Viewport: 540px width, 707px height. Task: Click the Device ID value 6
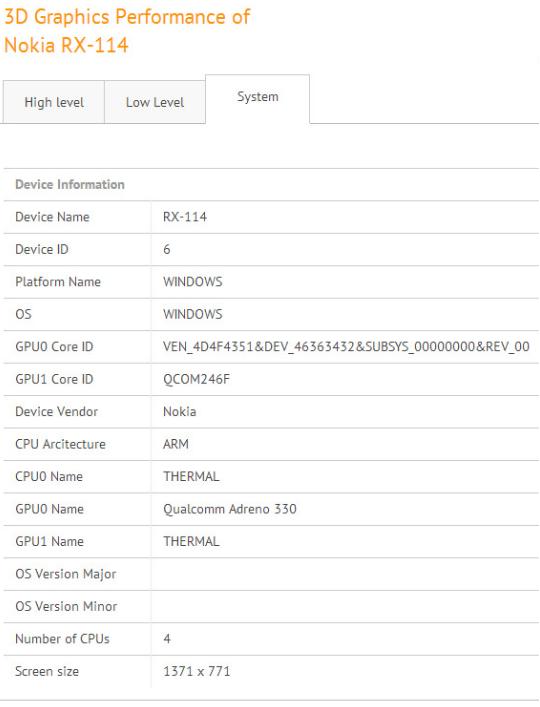167,249
